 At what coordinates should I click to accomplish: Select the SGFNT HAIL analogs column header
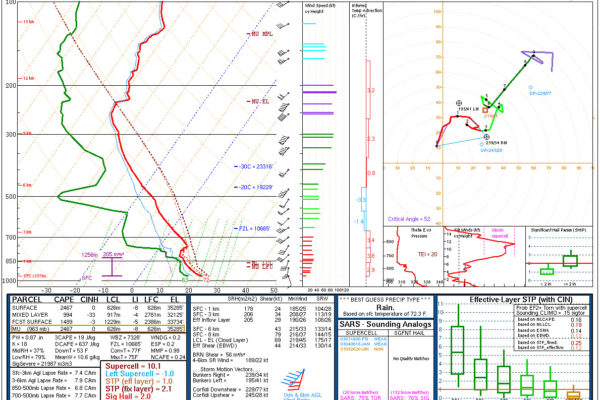click(x=410, y=333)
